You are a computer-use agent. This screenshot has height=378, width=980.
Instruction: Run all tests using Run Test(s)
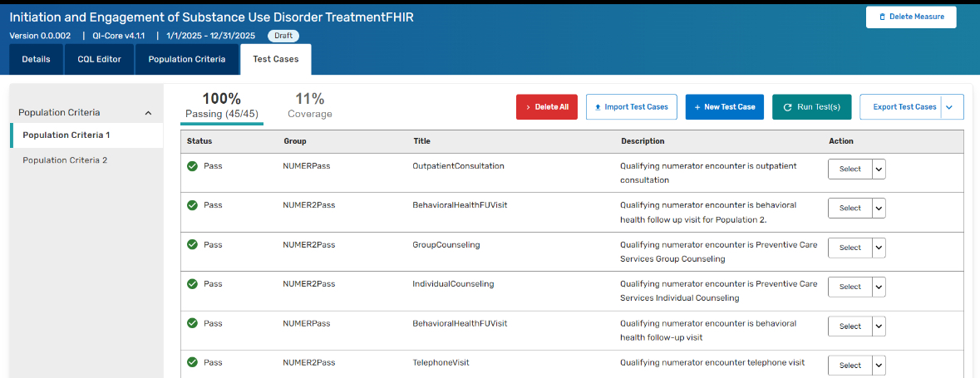click(x=811, y=107)
